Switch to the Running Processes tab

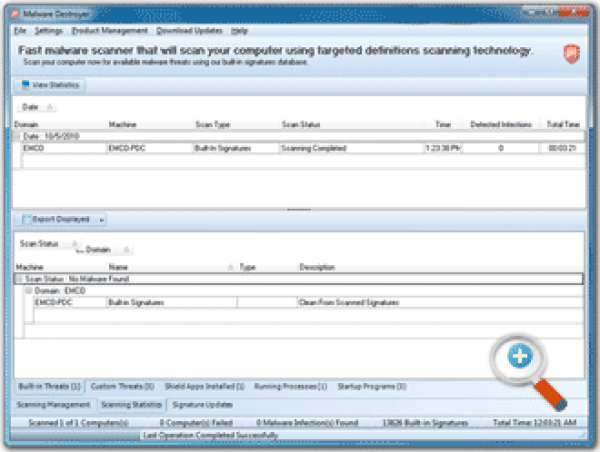point(290,387)
